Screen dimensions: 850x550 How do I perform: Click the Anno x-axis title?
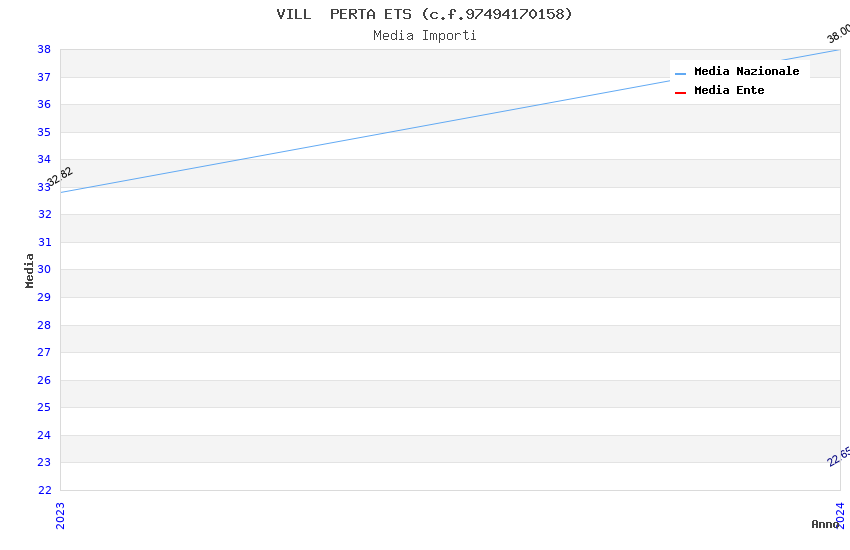[824, 524]
